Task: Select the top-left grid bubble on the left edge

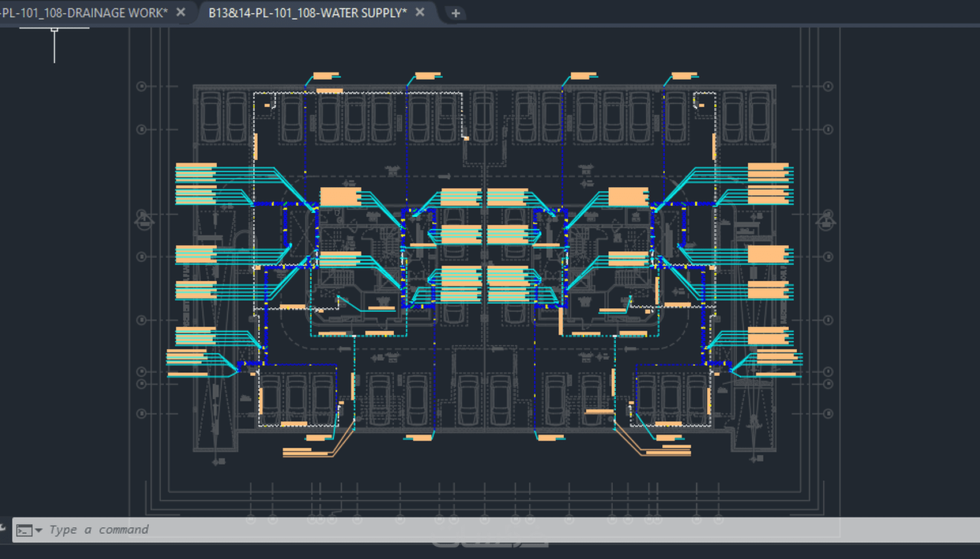Action: 141,86
